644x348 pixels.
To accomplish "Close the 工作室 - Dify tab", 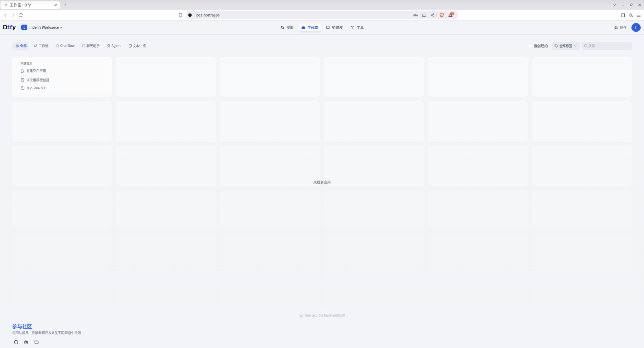I will pyautogui.click(x=55, y=5).
